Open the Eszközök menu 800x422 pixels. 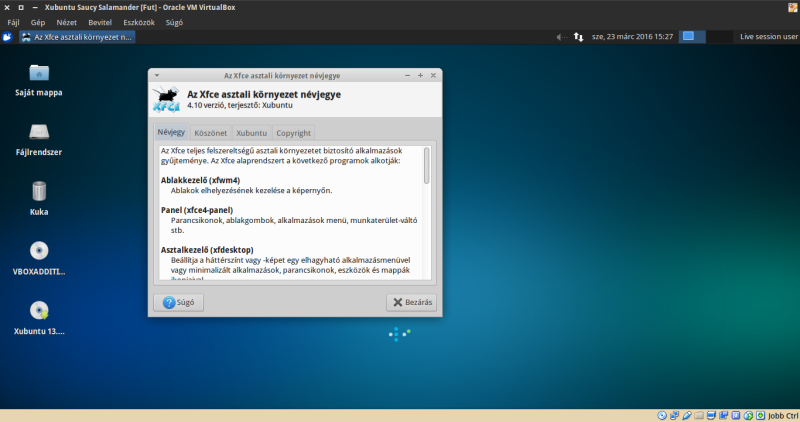[x=139, y=22]
